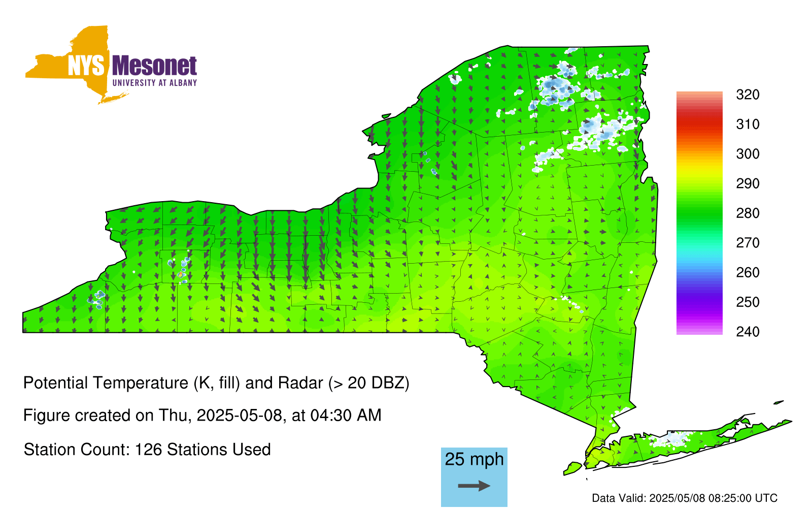The image size is (812, 508).
Task: Click the Potential Temperature and Radar title
Action: [216, 383]
